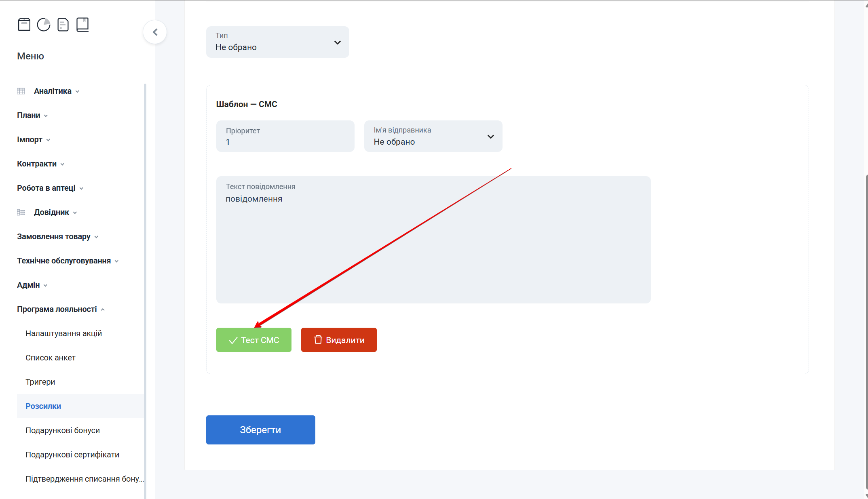Collapse the sidebar with the left arrow button

coord(155,32)
